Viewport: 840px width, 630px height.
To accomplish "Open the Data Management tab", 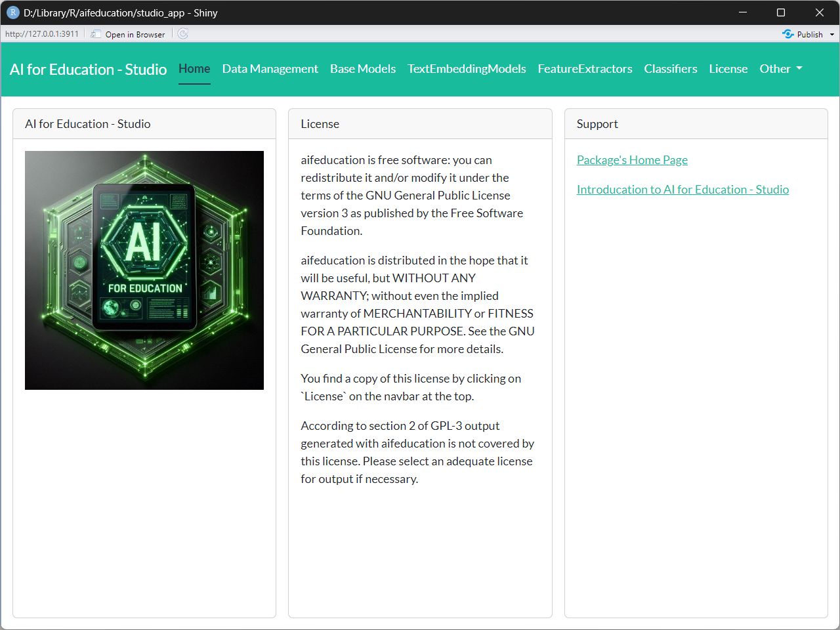I will coord(270,69).
